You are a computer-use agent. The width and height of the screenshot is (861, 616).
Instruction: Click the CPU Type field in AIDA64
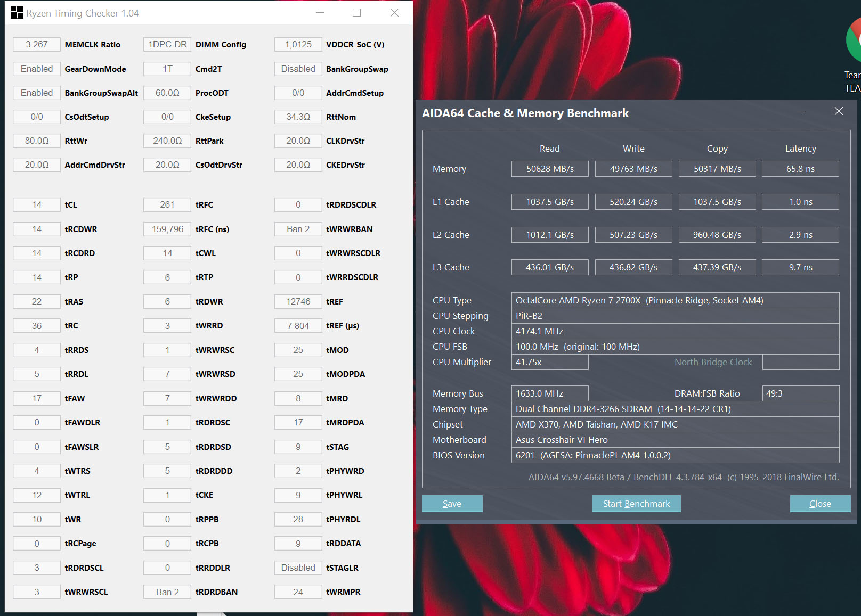click(x=676, y=300)
